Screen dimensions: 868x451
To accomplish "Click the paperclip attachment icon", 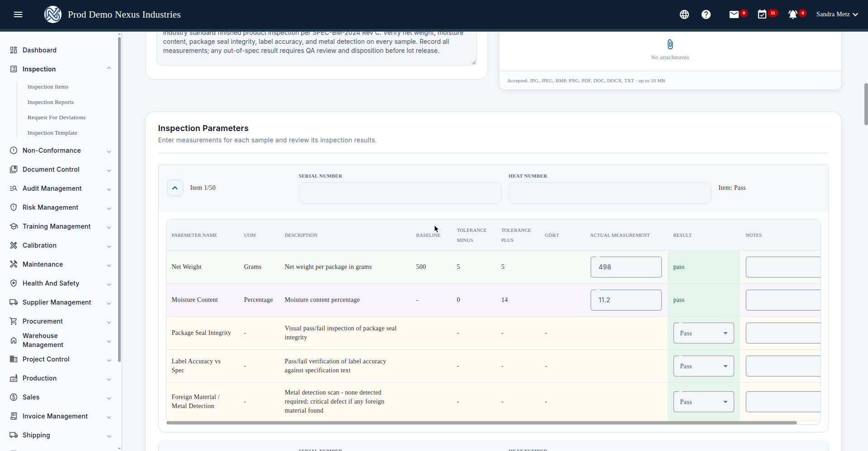I will 670,44.
